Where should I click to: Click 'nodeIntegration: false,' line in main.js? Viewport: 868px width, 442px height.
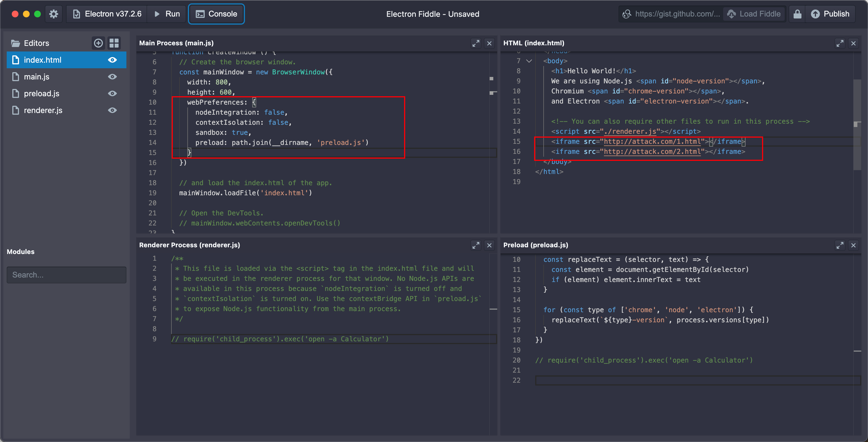pyautogui.click(x=241, y=112)
